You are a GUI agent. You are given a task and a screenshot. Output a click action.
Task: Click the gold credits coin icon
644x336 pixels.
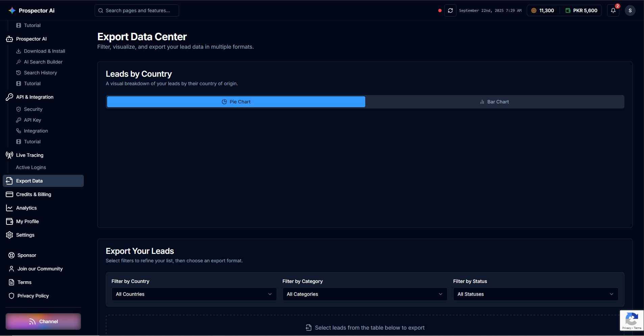pos(534,10)
